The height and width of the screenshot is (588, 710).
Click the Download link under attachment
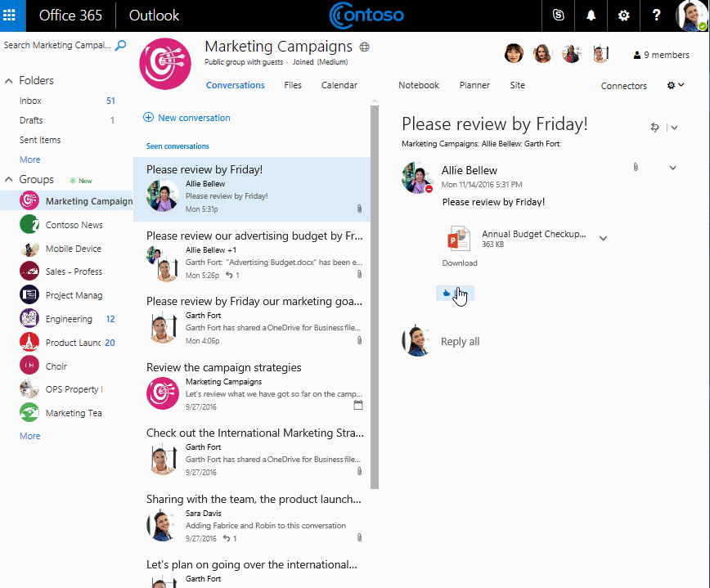pyautogui.click(x=460, y=263)
